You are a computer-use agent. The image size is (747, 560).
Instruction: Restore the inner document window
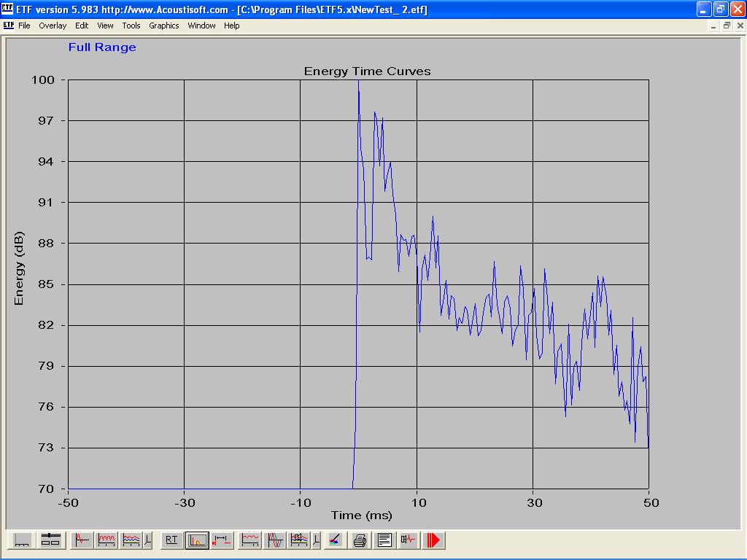coord(727,26)
